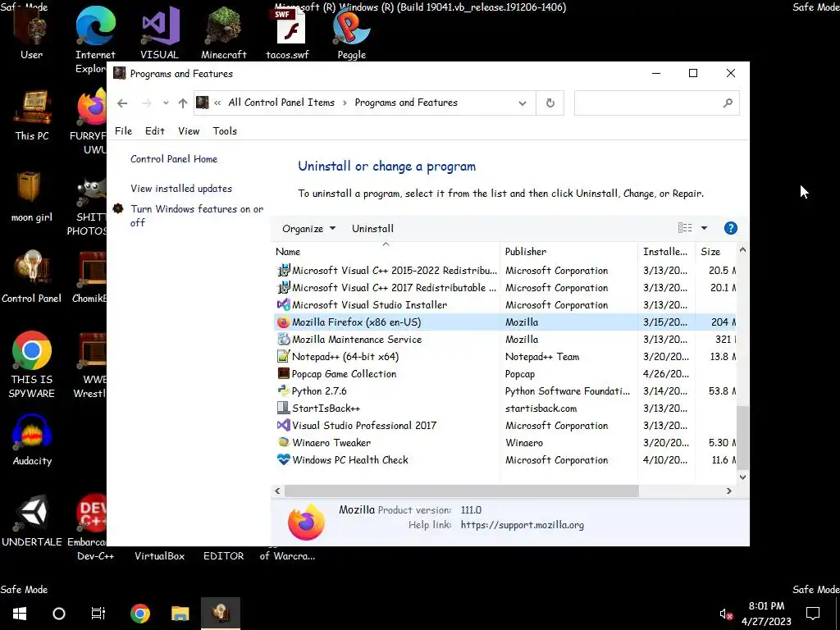This screenshot has height=630, width=840.
Task: Launch the THIS IS SPYWARE Chrome icon
Action: pos(32,364)
